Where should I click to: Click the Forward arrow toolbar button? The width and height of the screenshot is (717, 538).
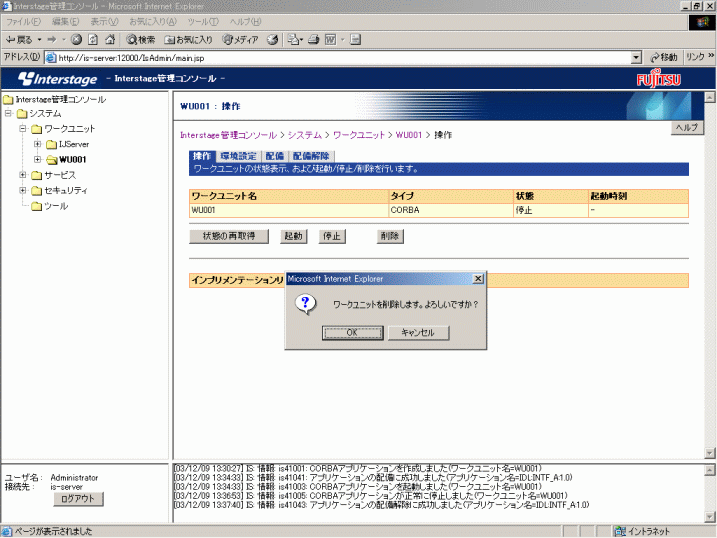[52, 40]
